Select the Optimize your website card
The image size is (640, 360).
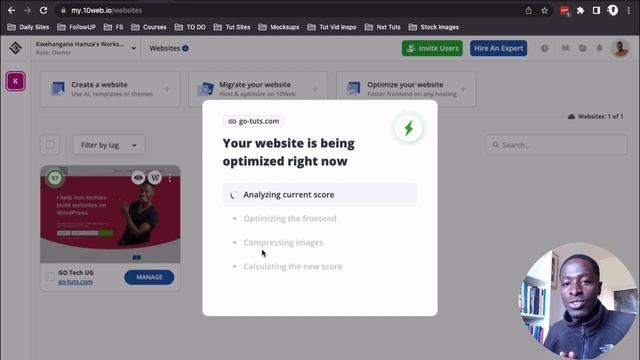(x=406, y=89)
